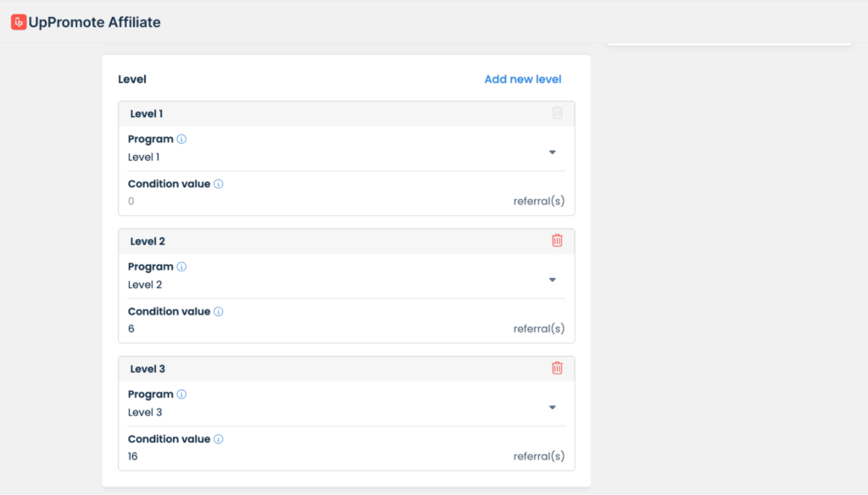Click Level 3 condition value field showing 16
Screen dimensions: 868x495
314,457
